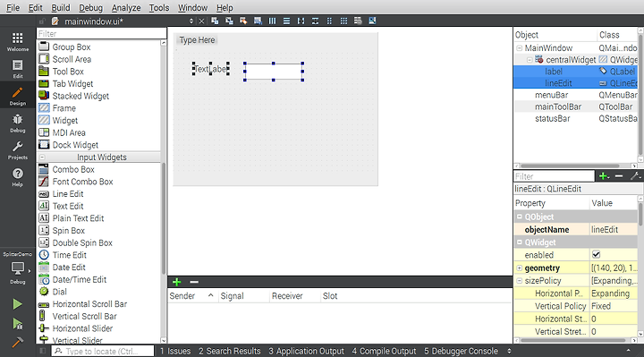Lay out in a form layout icon
The image size is (644, 357).
[329, 21]
